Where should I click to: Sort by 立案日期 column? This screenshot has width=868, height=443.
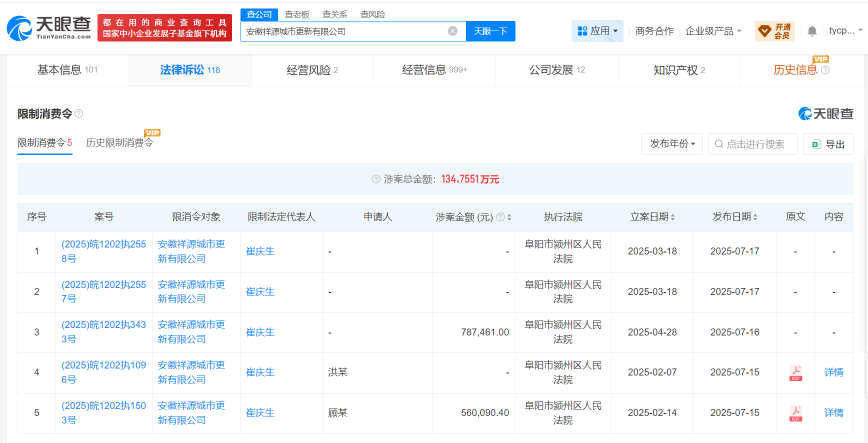coord(672,217)
